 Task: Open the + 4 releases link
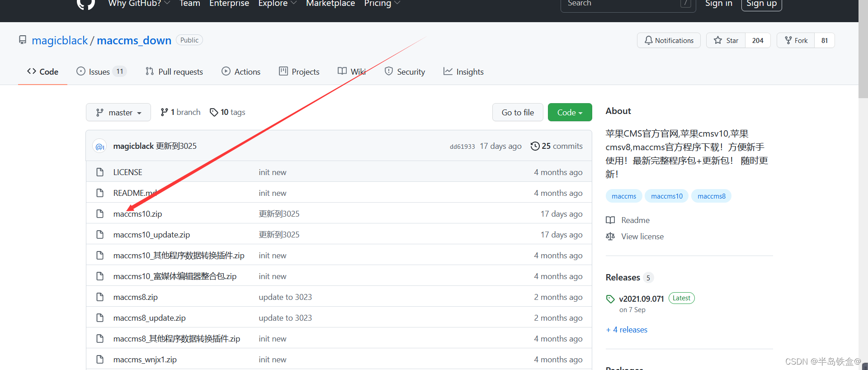click(627, 330)
